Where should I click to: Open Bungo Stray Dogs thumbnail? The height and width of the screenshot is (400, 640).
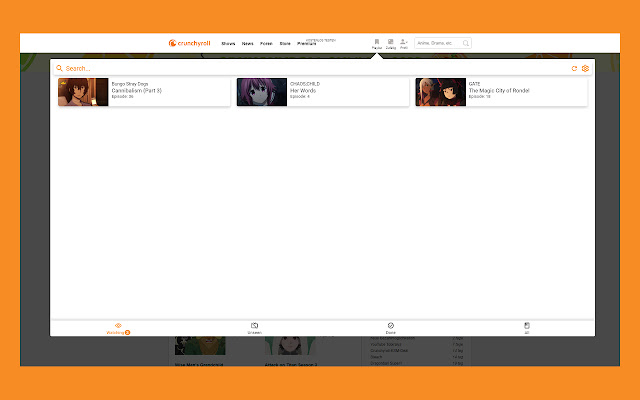click(83, 92)
